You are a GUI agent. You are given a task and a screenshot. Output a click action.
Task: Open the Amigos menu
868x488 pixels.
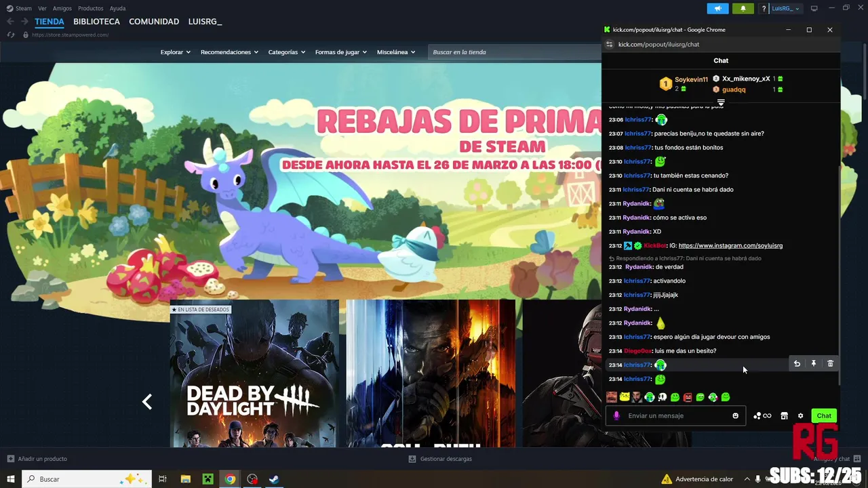[62, 9]
